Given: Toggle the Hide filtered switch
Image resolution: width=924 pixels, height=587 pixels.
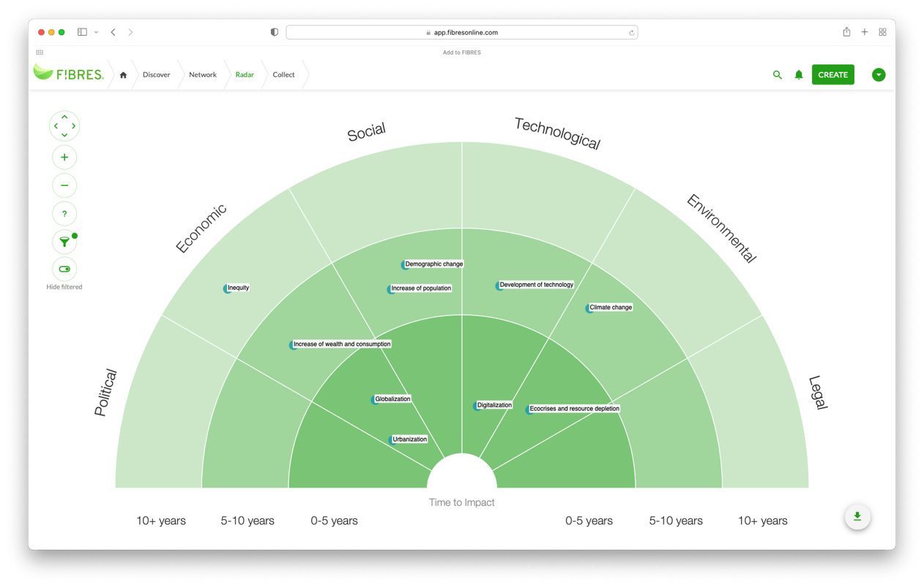Looking at the screenshot, I should tap(64, 269).
